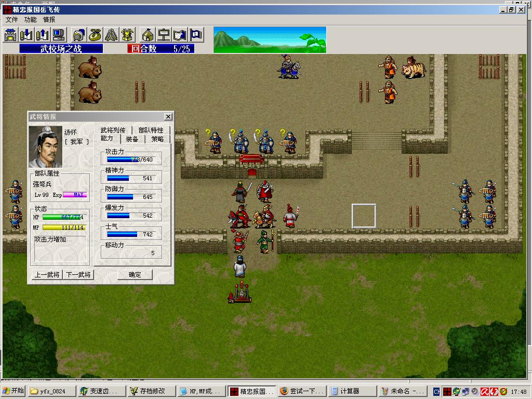The width and height of the screenshot is (532, 399).
Task: Click the map scroll toolbar icon
Action: [180, 35]
